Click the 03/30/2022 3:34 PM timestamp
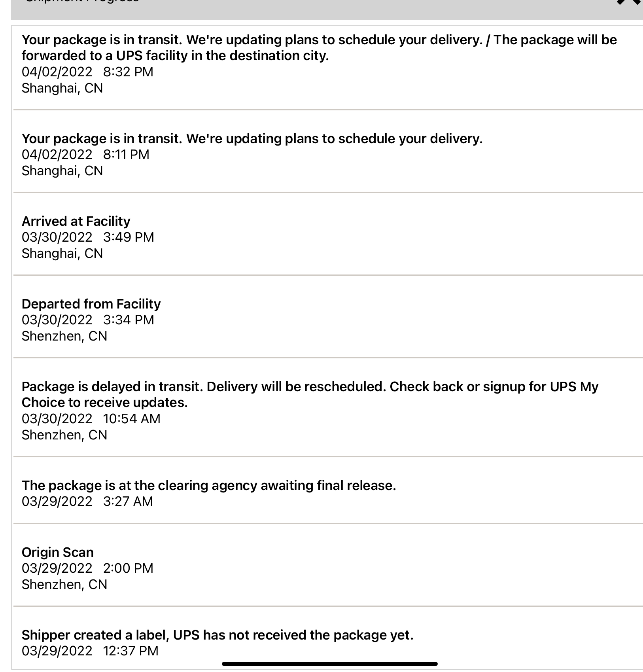Viewport: 643px width, 672px height. coord(88,320)
